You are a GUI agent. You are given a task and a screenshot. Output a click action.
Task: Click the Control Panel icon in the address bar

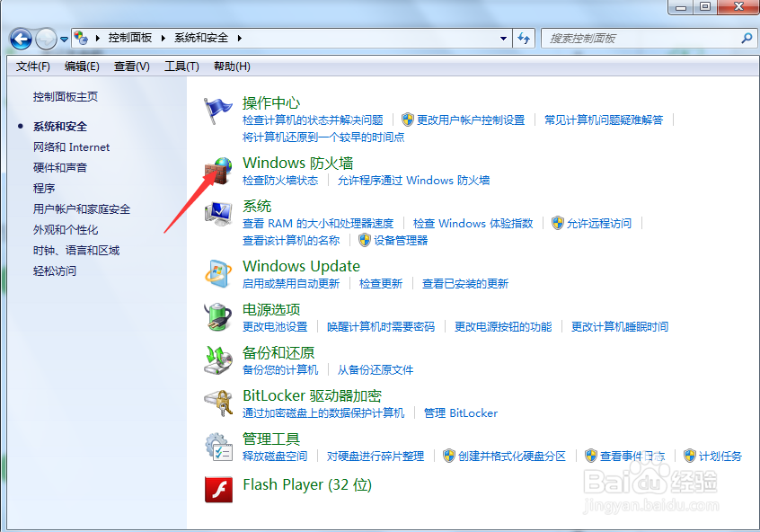click(x=81, y=38)
